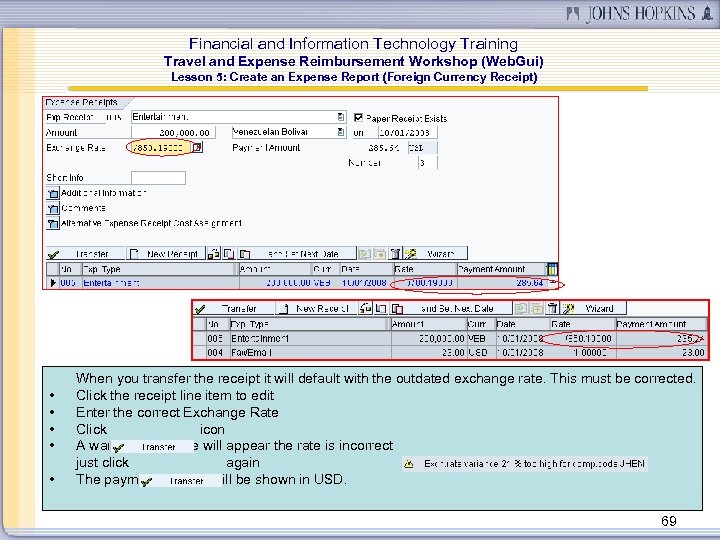Click the Number field containing 3
This screenshot has height=540, width=720.
coord(428,163)
